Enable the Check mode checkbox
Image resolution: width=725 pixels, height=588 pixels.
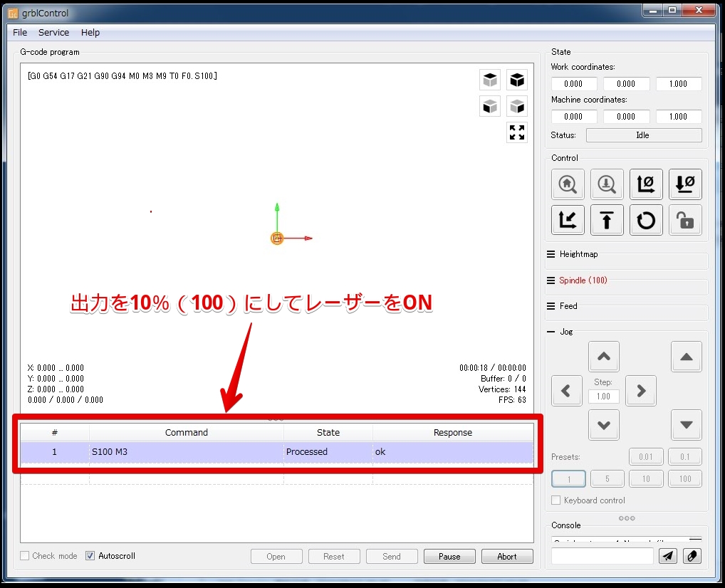(25, 556)
